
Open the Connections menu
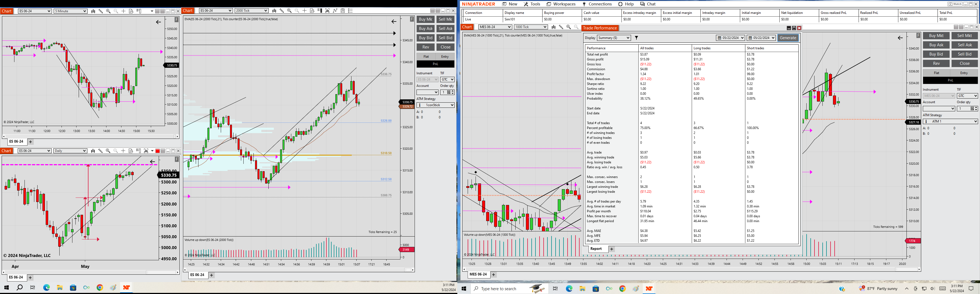(597, 4)
